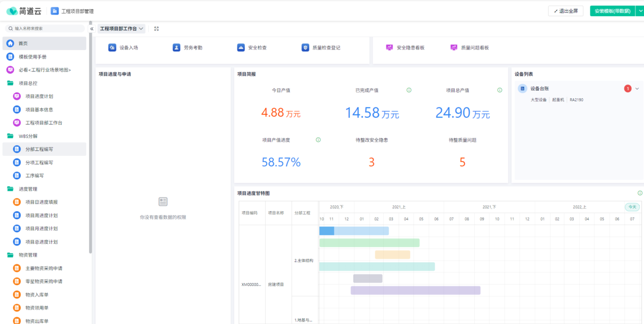
Task: Expand the 设备台账 list chevron
Action: (637, 89)
